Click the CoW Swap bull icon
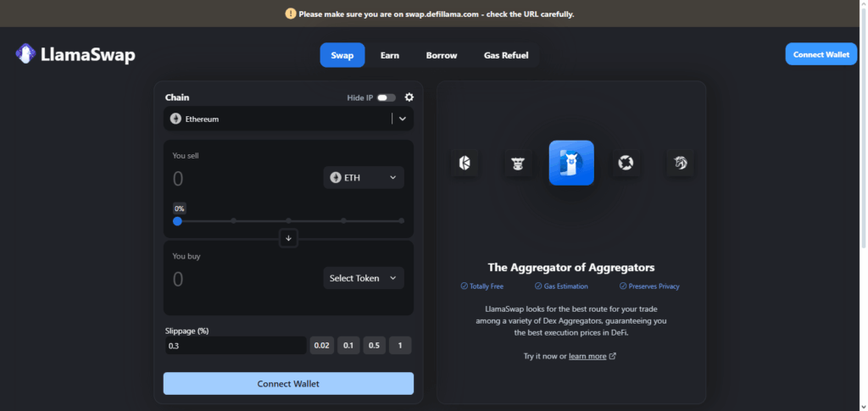The image size is (868, 411). pos(518,164)
